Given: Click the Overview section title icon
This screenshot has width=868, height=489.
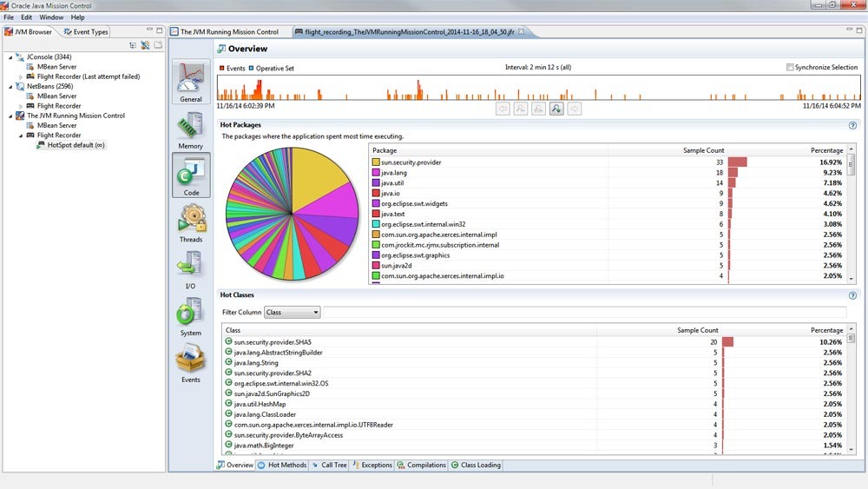Looking at the screenshot, I should pyautogui.click(x=221, y=49).
